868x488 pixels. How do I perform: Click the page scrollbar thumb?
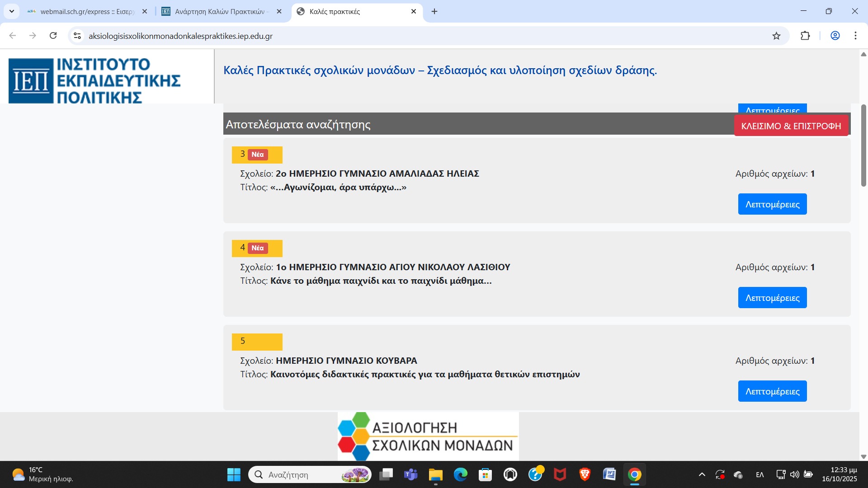863,145
